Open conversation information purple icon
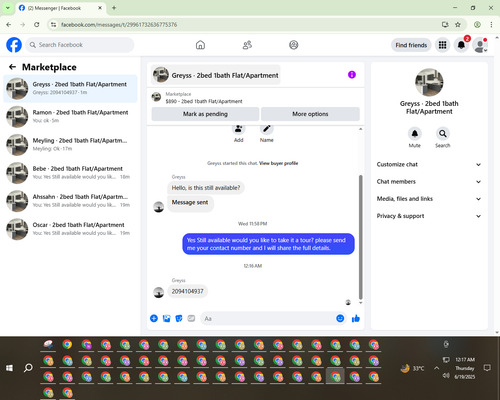Image resolution: width=500 pixels, height=400 pixels. 352,75
